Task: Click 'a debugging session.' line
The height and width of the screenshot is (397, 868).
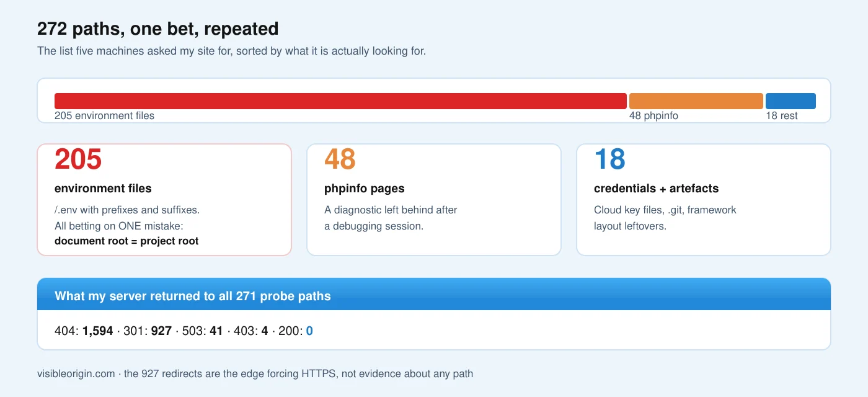Action: point(374,226)
